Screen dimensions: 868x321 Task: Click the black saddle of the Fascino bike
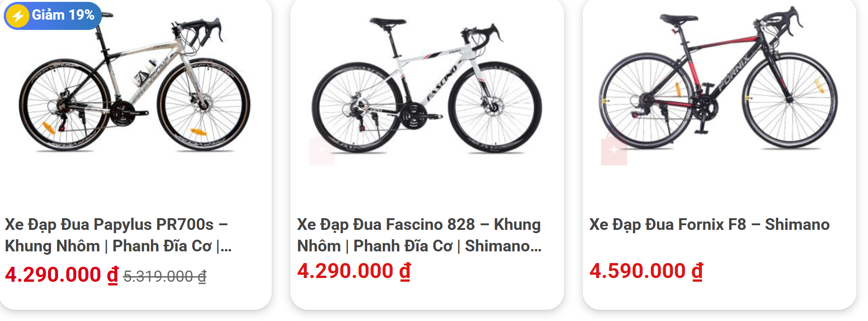click(x=387, y=22)
